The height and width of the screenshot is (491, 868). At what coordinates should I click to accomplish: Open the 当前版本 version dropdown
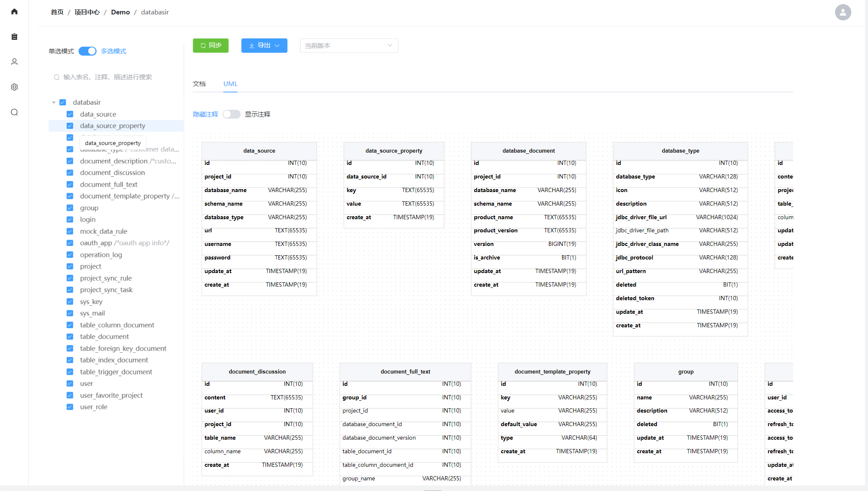[x=349, y=46]
